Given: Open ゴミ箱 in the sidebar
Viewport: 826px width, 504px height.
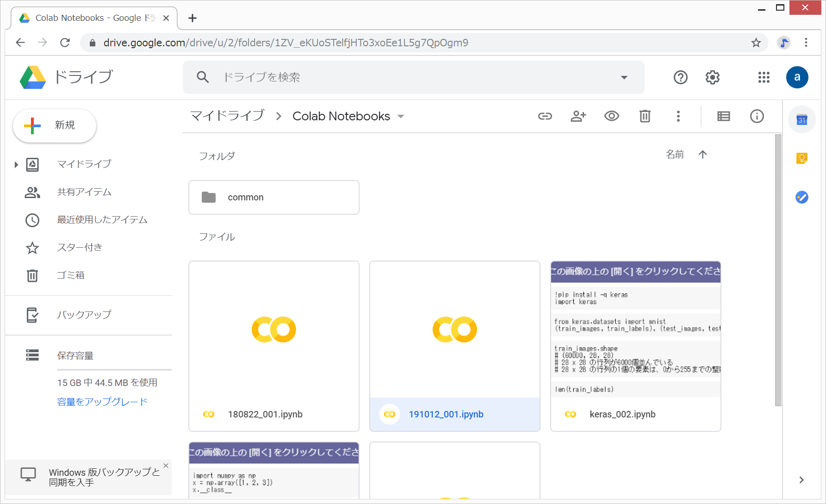Looking at the screenshot, I should click(70, 275).
